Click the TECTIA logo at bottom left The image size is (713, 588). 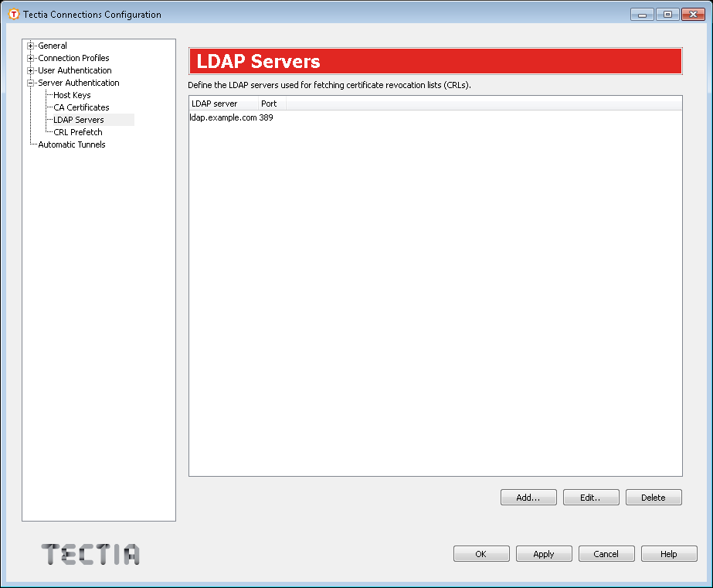point(90,554)
